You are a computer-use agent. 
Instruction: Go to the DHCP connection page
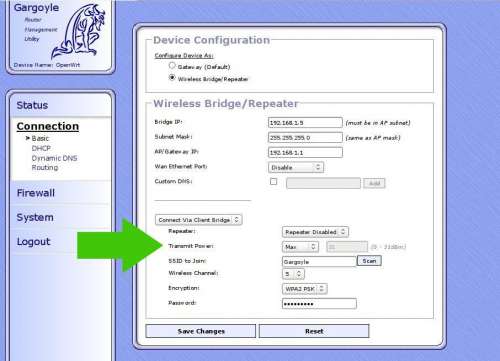[x=41, y=148]
